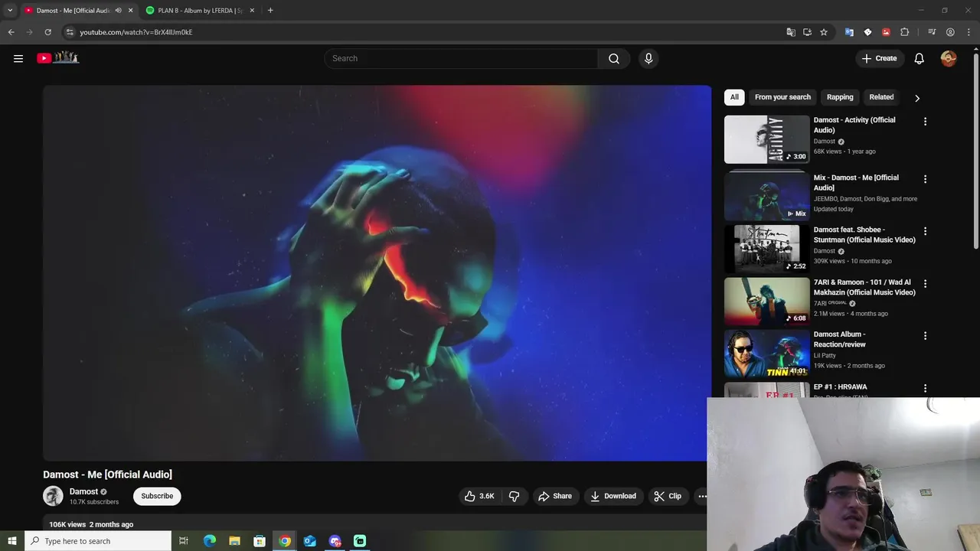The height and width of the screenshot is (551, 980).
Task: Click the Windows taskbar search box
Action: tap(97, 541)
